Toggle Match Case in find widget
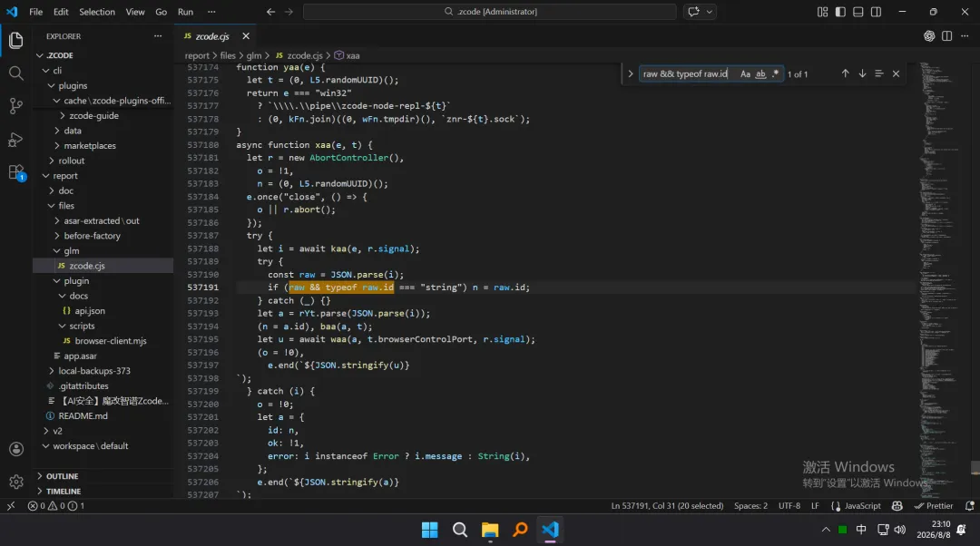980x546 pixels. coord(745,73)
